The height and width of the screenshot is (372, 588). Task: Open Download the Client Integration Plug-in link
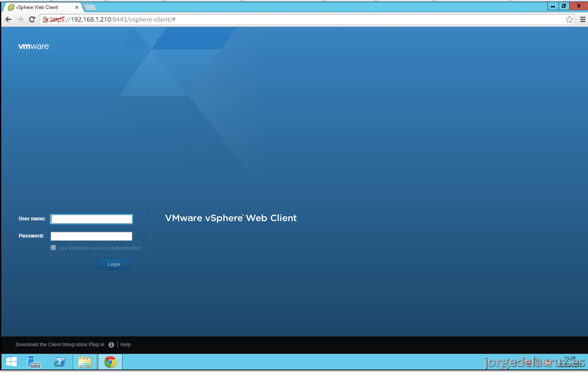tap(60, 345)
